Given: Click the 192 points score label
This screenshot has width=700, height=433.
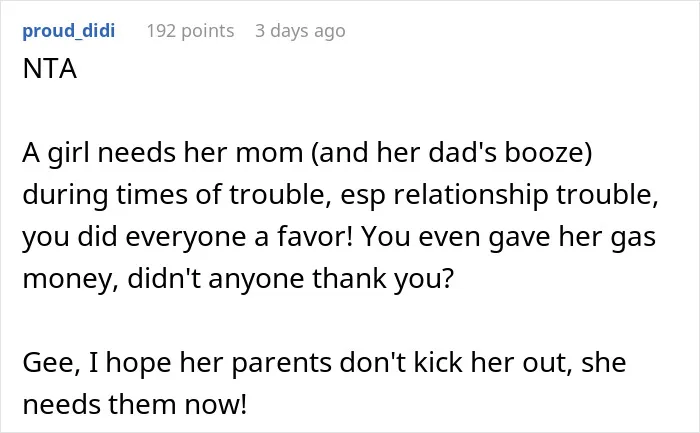Looking at the screenshot, I should [x=190, y=31].
